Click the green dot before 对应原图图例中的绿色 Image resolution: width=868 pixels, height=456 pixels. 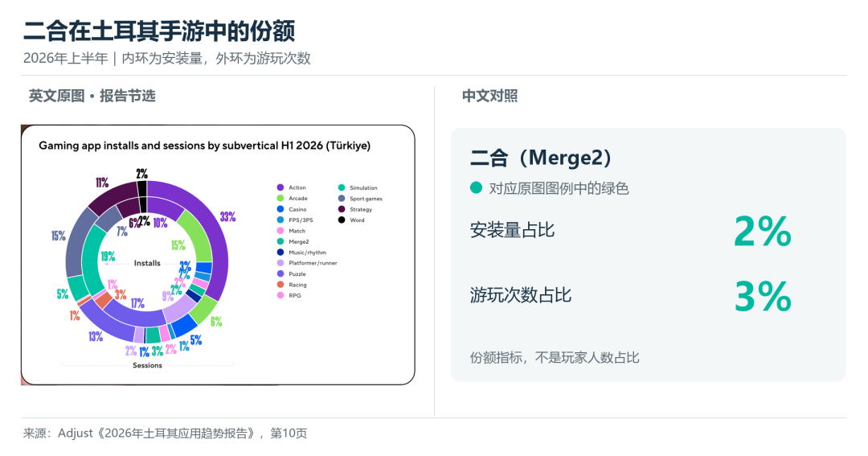click(476, 188)
